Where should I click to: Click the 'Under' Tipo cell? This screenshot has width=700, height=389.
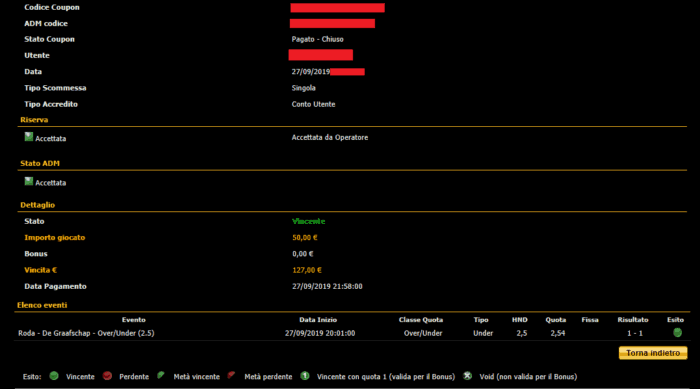coord(483,333)
